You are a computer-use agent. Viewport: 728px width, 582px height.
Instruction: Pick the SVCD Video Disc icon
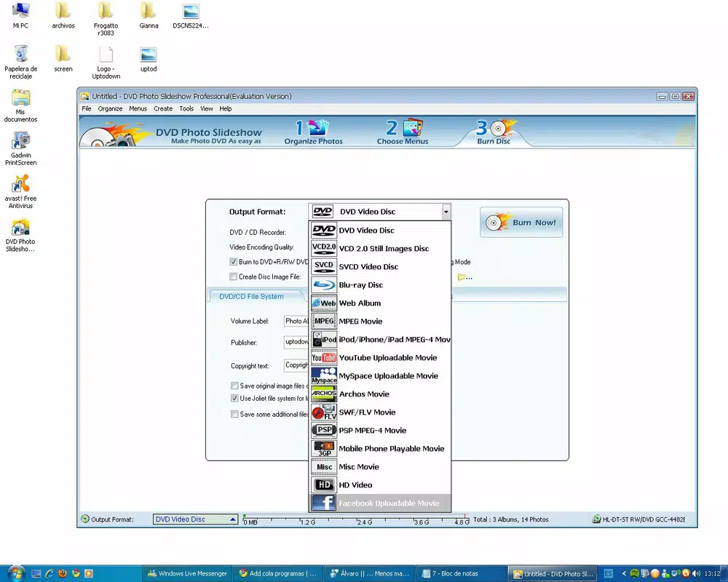coord(324,266)
